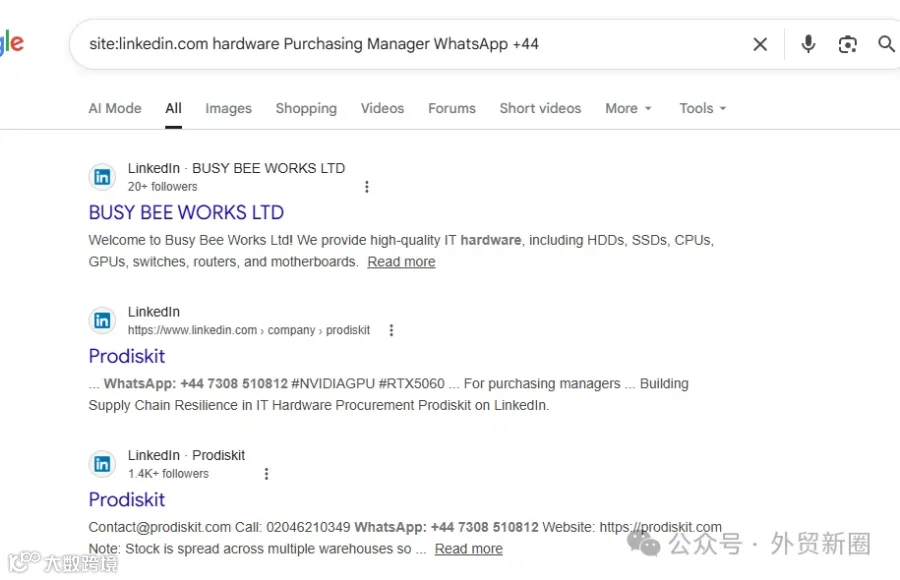Click '1.4K+ followers' text
The height and width of the screenshot is (580, 900).
click(168, 474)
